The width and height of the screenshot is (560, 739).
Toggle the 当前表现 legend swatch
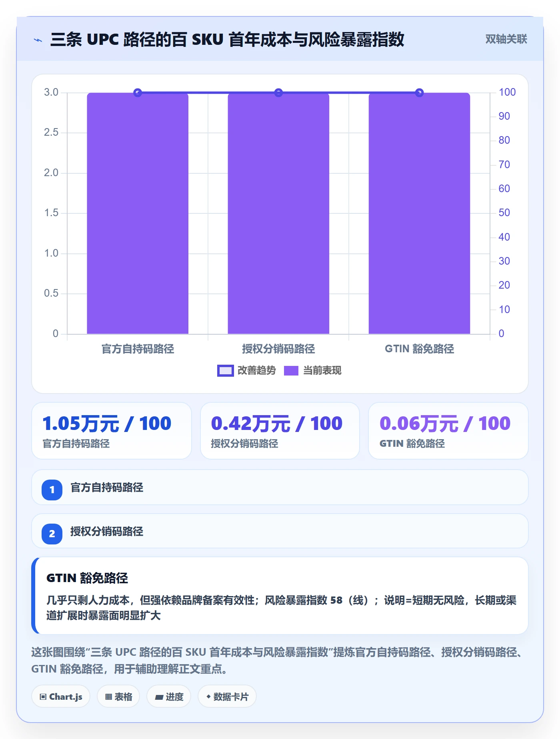pyautogui.click(x=291, y=371)
